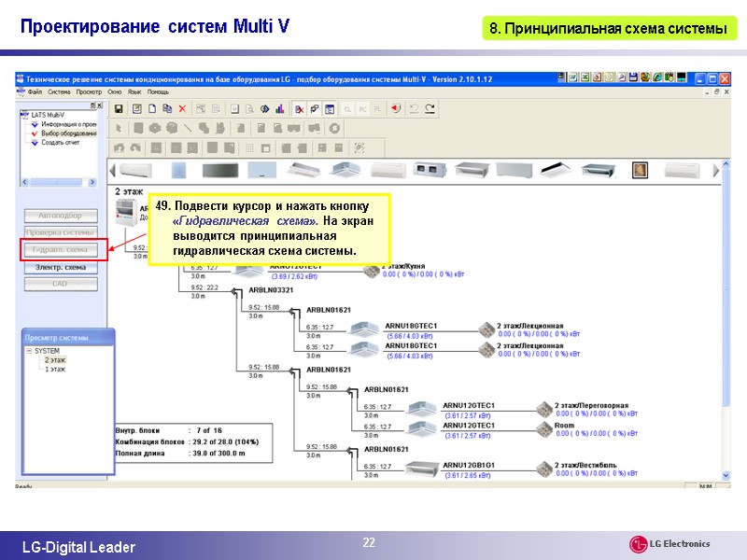Open the project properties notepad icon
The width and height of the screenshot is (747, 560).
pos(136,109)
